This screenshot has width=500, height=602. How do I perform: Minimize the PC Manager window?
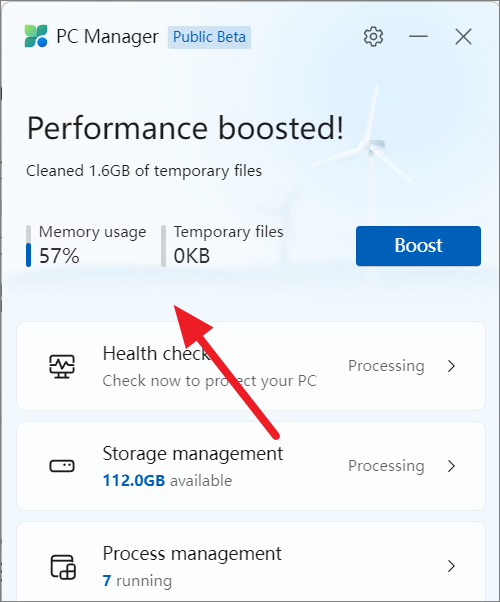(418, 37)
